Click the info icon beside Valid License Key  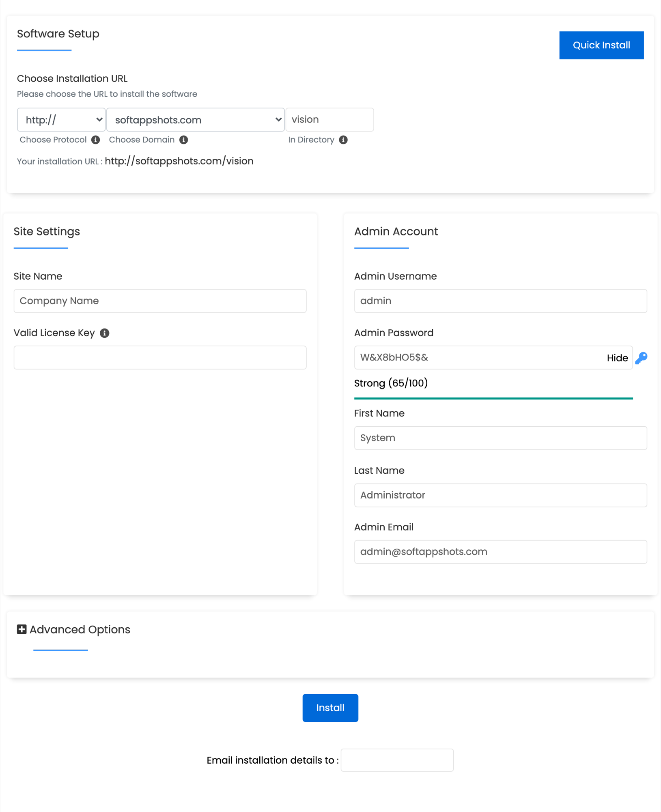[x=104, y=333]
